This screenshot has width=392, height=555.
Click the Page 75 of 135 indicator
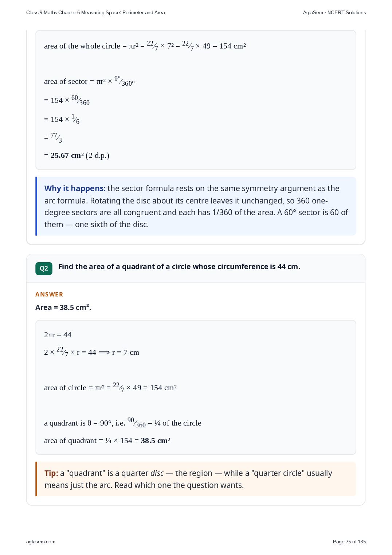pyautogui.click(x=349, y=542)
